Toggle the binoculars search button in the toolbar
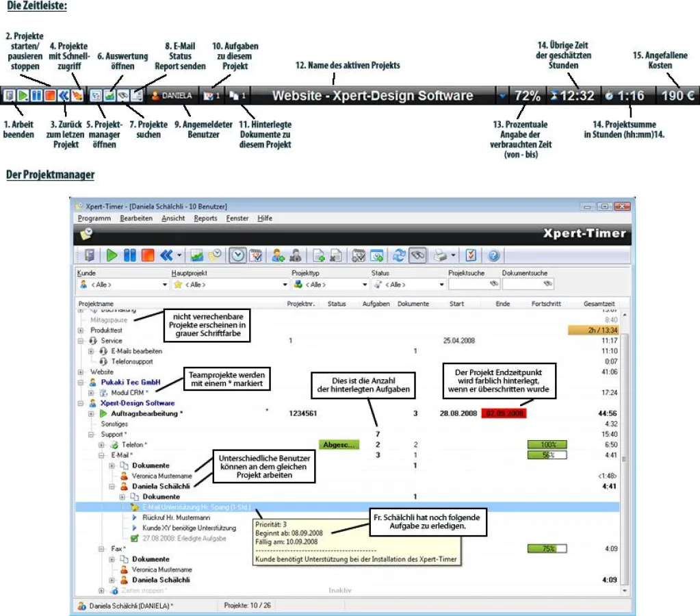700x616 pixels. (417, 255)
